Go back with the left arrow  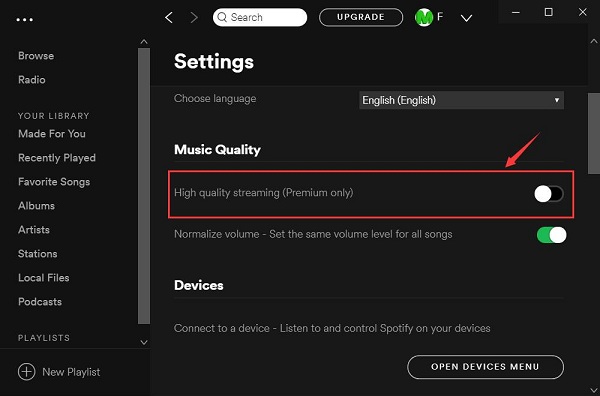tap(169, 17)
